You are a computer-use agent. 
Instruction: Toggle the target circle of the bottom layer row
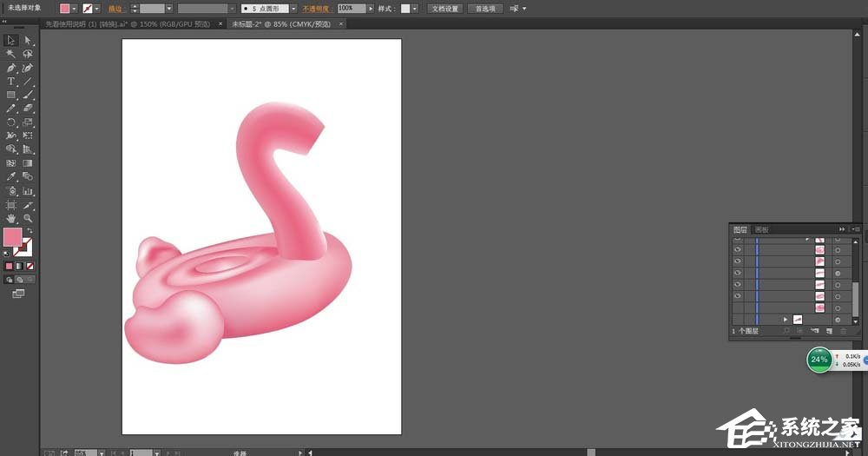tap(838, 320)
